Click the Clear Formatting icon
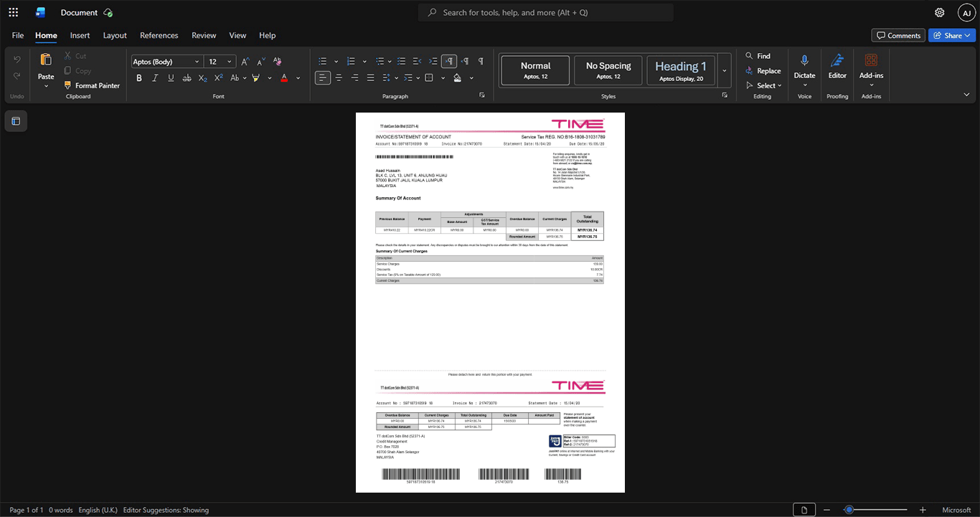 click(x=278, y=62)
